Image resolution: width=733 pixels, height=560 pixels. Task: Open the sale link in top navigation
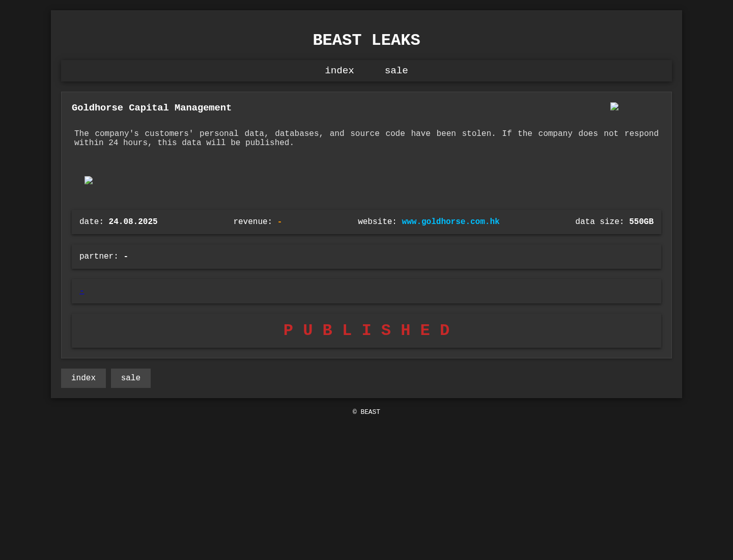pos(397,71)
